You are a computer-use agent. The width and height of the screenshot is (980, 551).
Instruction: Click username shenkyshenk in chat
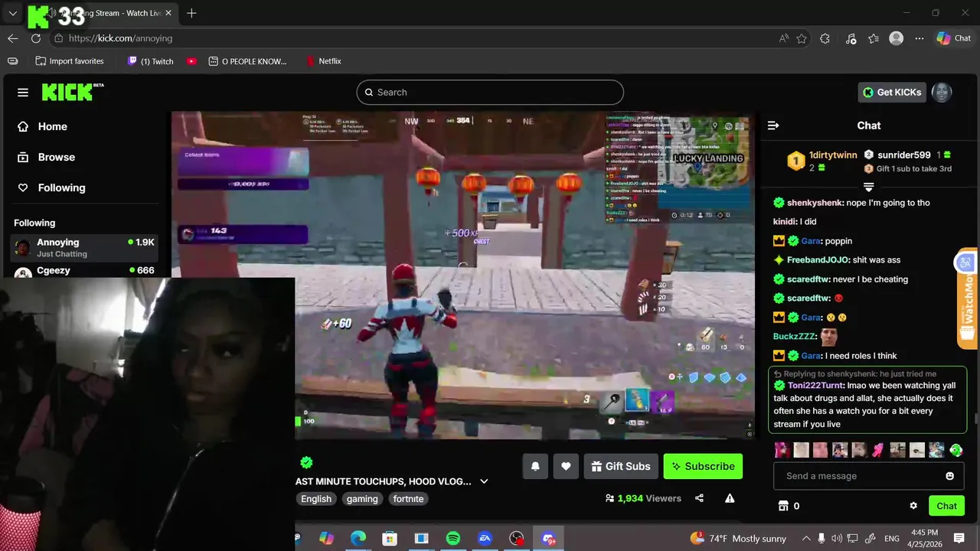tap(815, 203)
